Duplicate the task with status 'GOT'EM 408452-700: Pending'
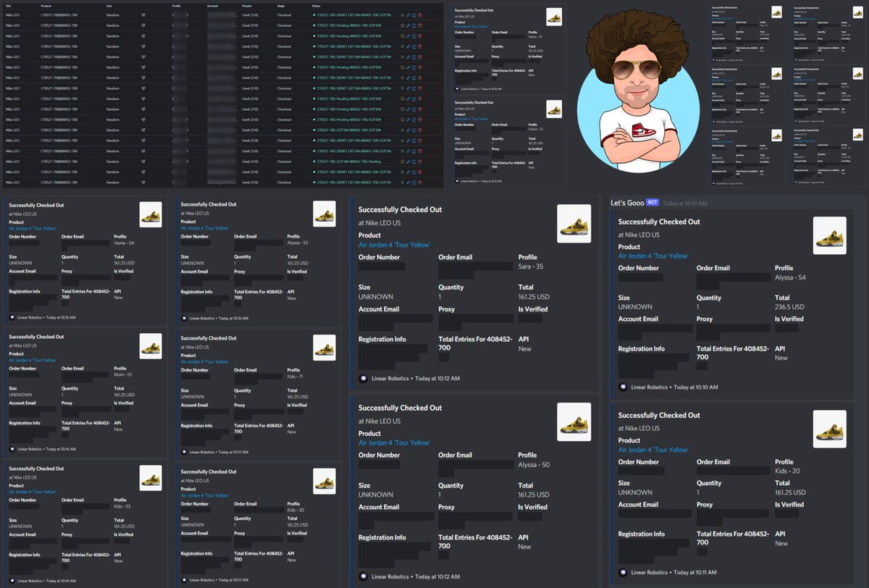This screenshot has width=869, height=588. coord(414,161)
